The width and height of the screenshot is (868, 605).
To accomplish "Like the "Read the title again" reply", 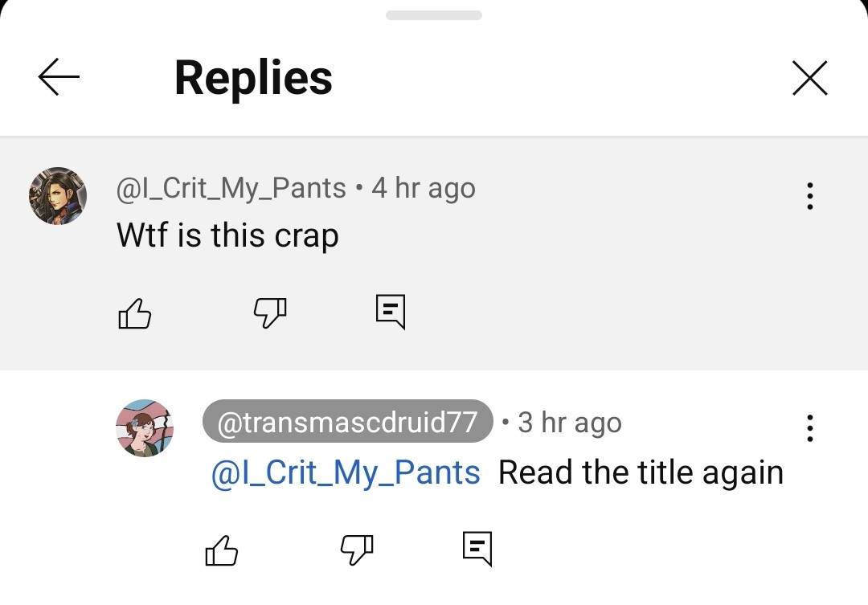I will pyautogui.click(x=222, y=550).
